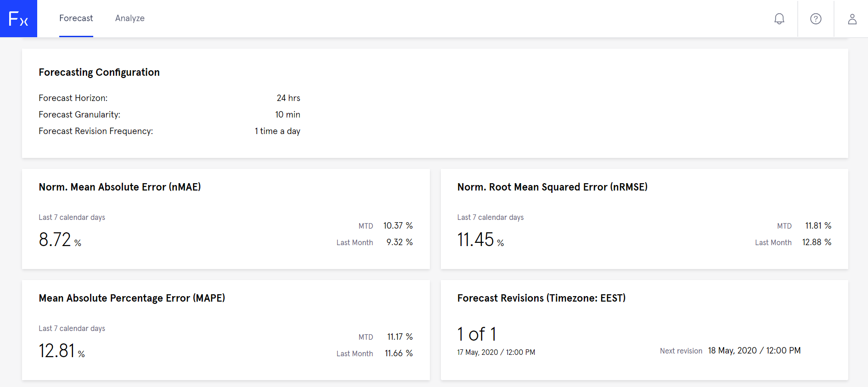The image size is (868, 387).
Task: Select the Forecast Revision Frequency value
Action: click(277, 131)
